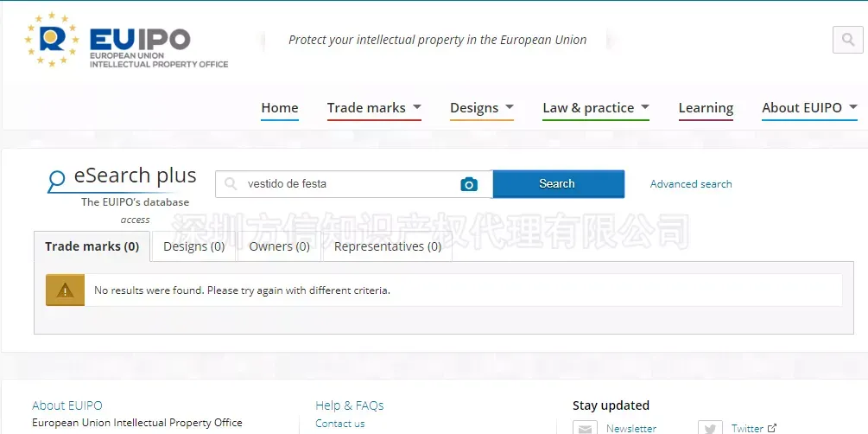Click the eSearch plus magnifier logo
Screen dimensions: 868x434
[57, 181]
